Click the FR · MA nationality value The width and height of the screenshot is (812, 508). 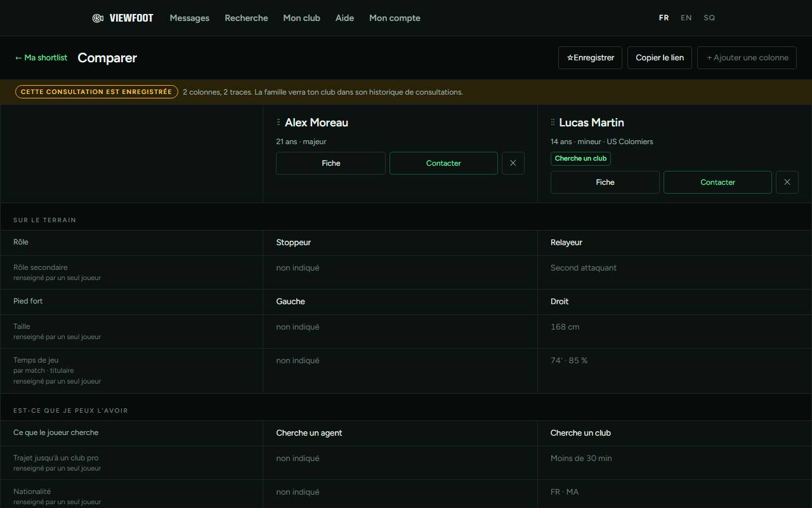click(x=565, y=492)
